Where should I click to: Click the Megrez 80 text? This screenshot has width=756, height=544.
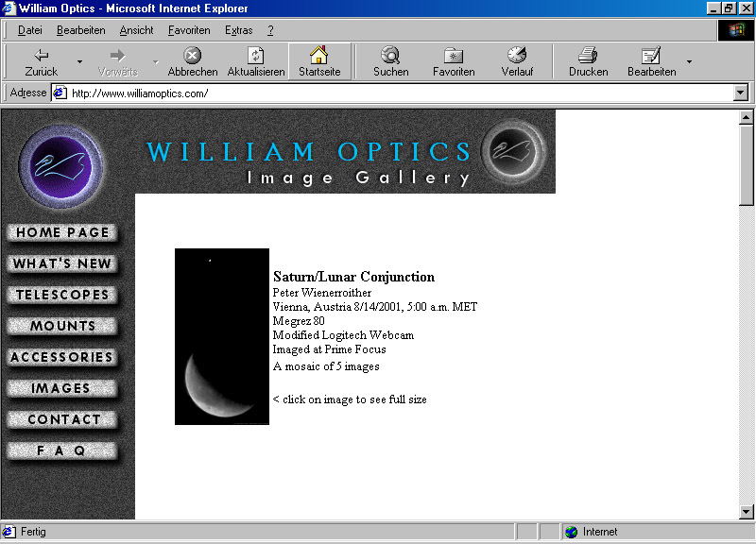pyautogui.click(x=299, y=321)
